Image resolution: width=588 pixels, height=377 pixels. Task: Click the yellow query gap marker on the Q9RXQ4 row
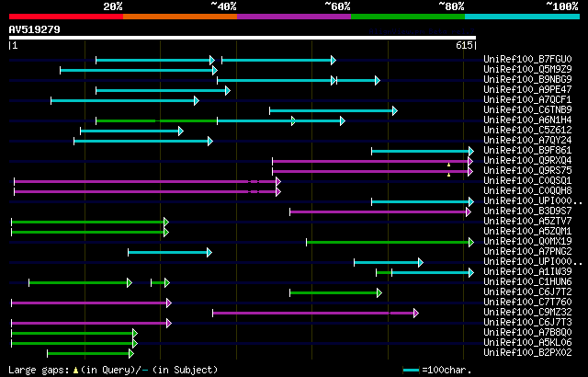449,165
